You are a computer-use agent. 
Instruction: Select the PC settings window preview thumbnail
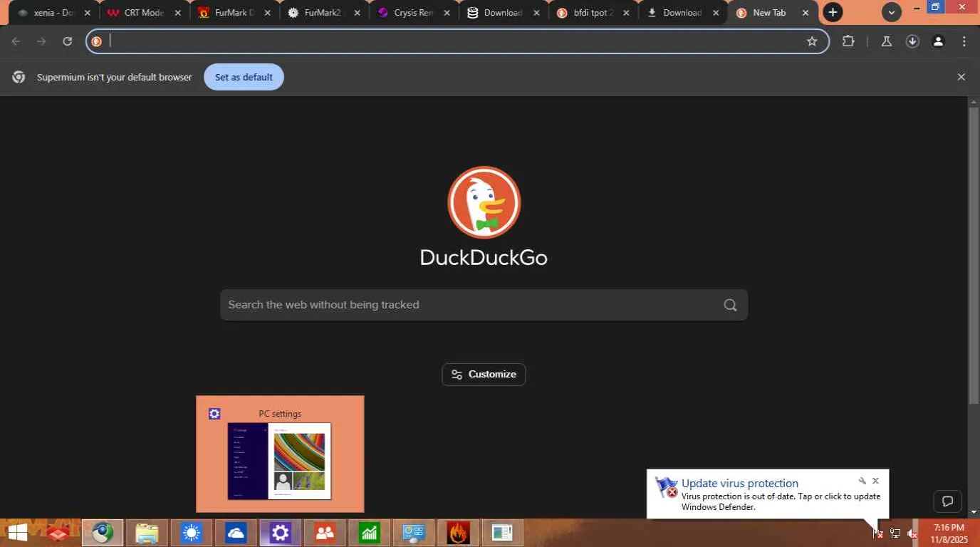(280, 454)
